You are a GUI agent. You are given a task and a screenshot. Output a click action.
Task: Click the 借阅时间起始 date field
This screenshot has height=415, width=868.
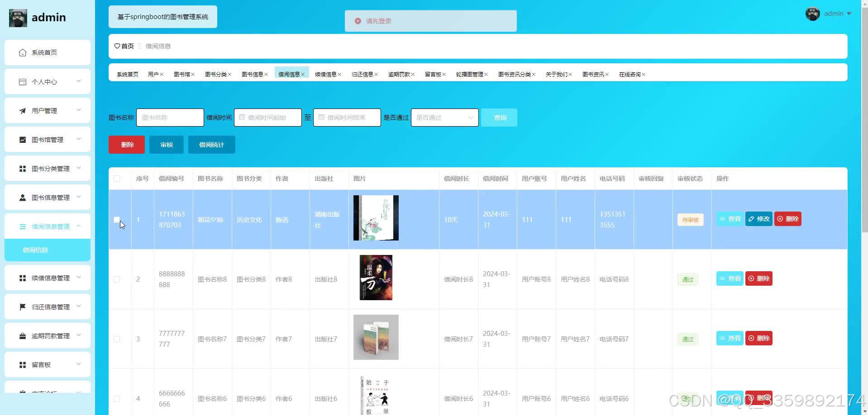(x=268, y=118)
